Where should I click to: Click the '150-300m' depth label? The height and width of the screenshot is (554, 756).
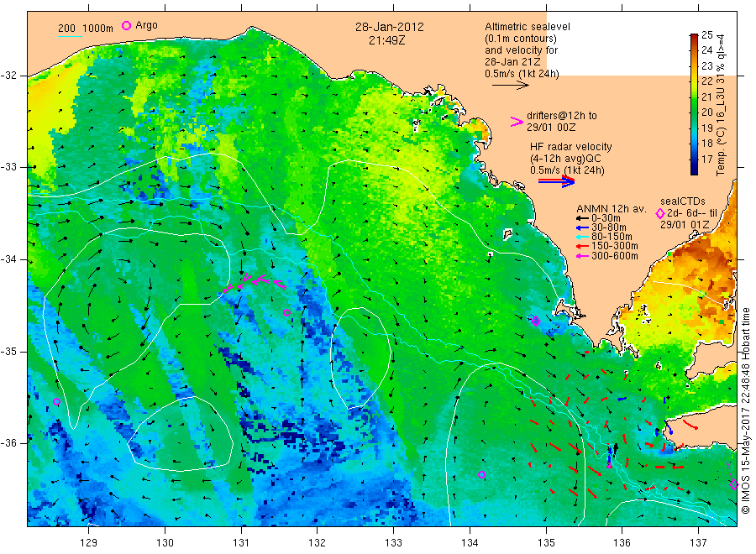[x=614, y=246]
